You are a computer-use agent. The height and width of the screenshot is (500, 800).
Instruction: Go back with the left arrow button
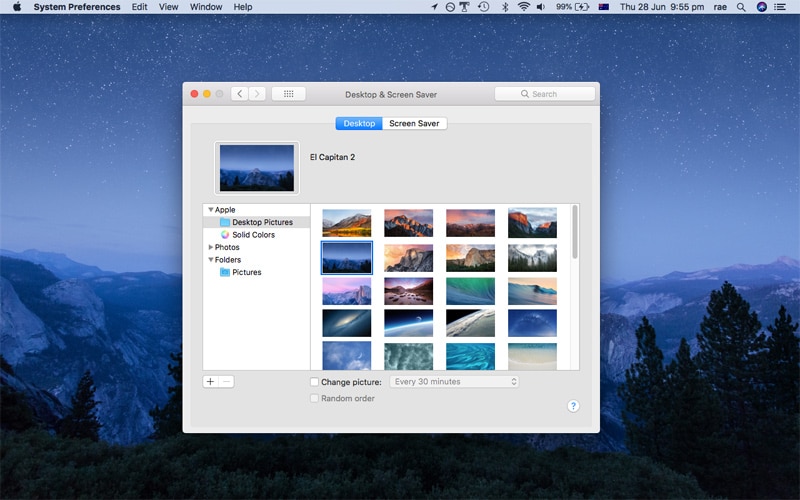(240, 94)
